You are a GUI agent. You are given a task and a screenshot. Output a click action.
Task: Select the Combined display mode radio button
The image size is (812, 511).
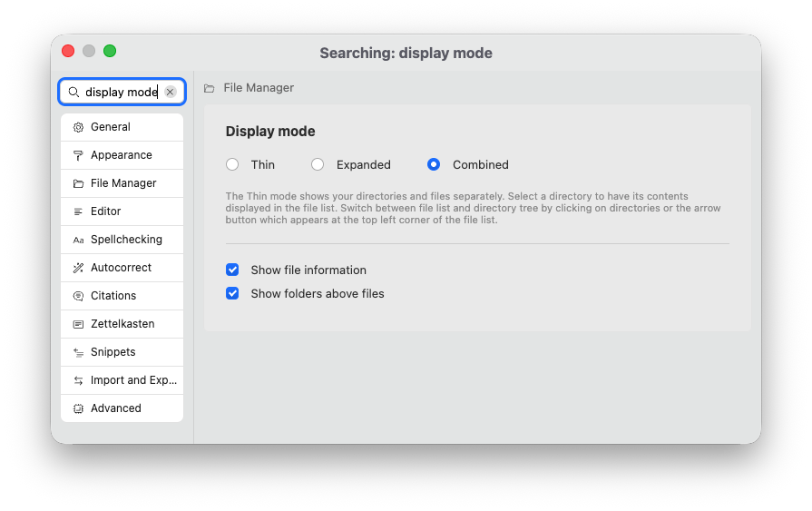434,164
